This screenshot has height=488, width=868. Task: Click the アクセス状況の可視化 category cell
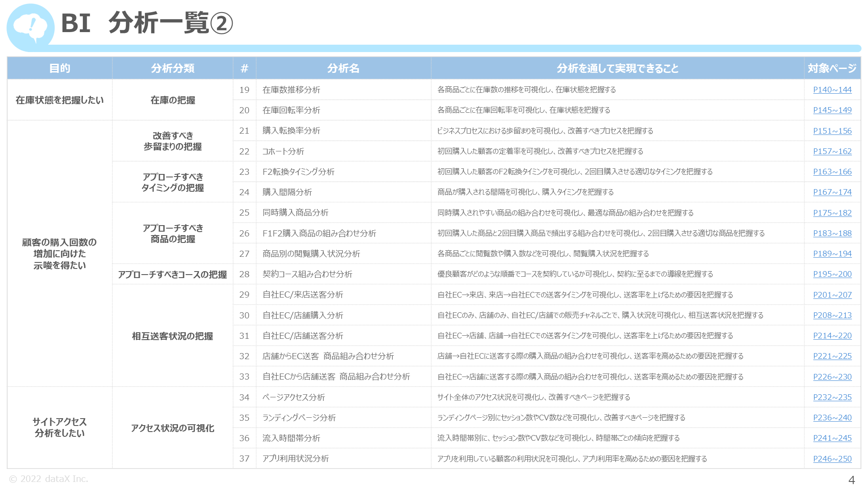(x=173, y=428)
